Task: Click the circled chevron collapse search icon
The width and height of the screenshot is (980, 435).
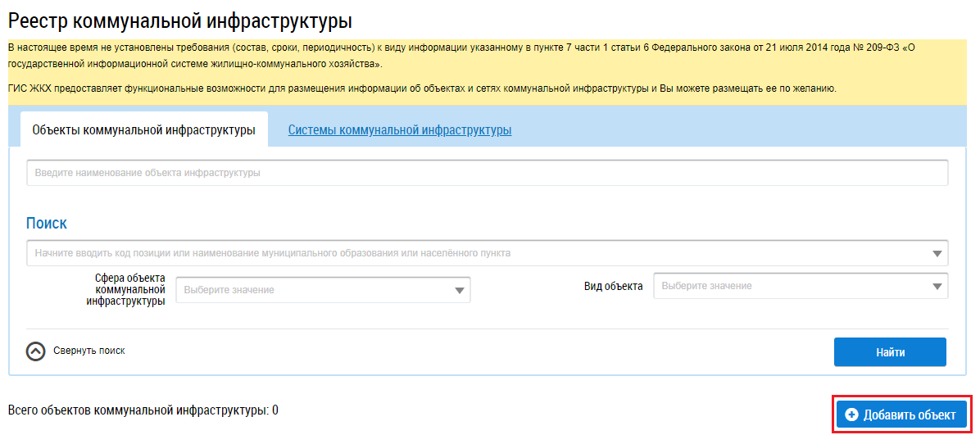Action: pyautogui.click(x=36, y=351)
